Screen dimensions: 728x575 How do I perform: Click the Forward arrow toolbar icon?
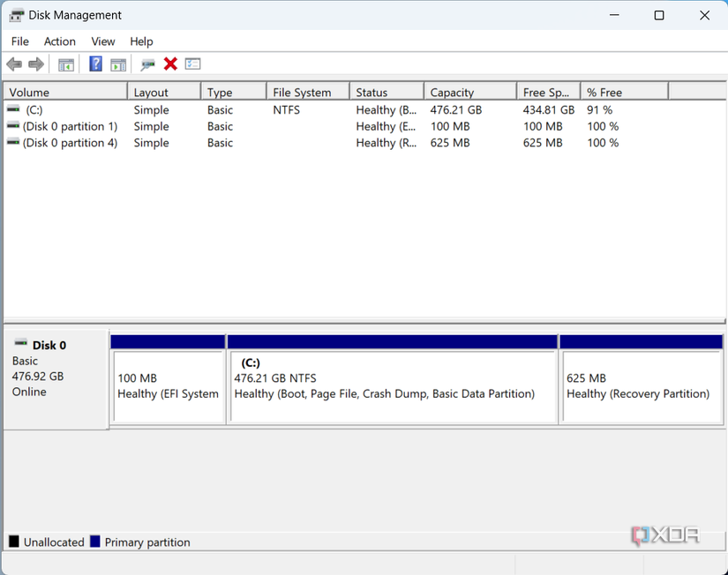click(x=36, y=64)
